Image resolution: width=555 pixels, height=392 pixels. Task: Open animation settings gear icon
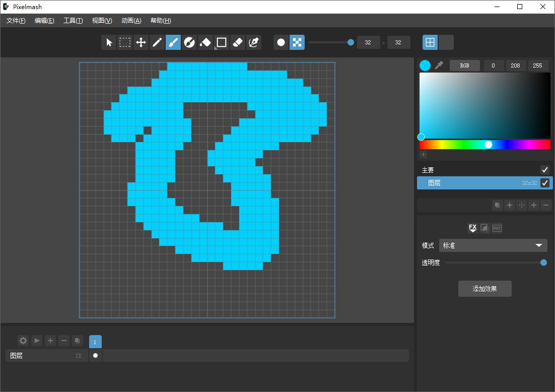tap(23, 341)
